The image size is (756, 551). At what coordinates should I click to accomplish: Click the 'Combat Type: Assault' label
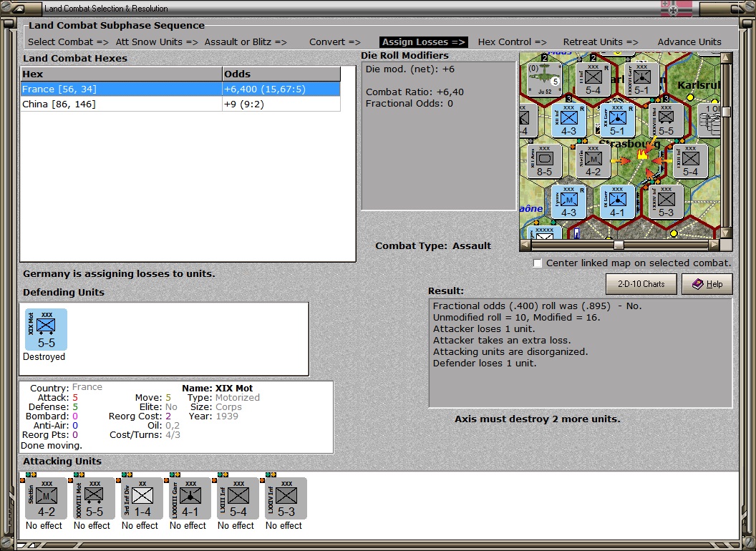433,246
